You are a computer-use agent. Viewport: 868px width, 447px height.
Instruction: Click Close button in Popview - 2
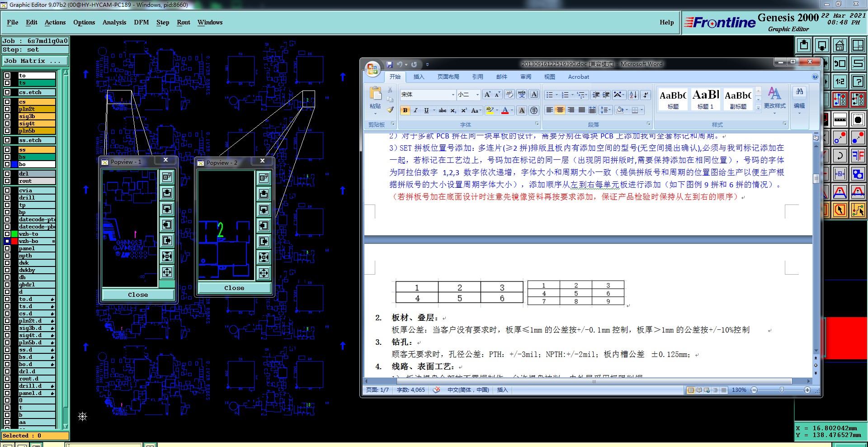coord(234,288)
